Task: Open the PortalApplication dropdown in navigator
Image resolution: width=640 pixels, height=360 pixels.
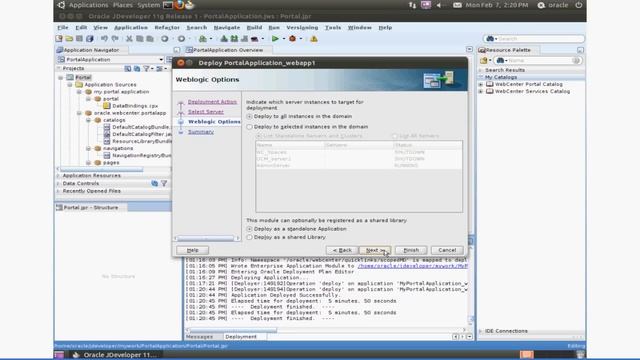Action: click(x=161, y=60)
